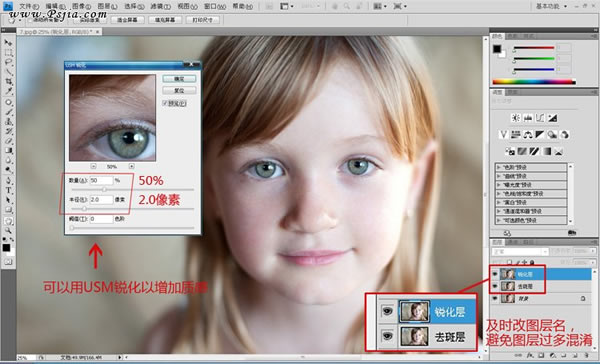Adjust the 数量 (Amount) slider handle
Viewport: 600px width, 364px height.
(x=104, y=189)
